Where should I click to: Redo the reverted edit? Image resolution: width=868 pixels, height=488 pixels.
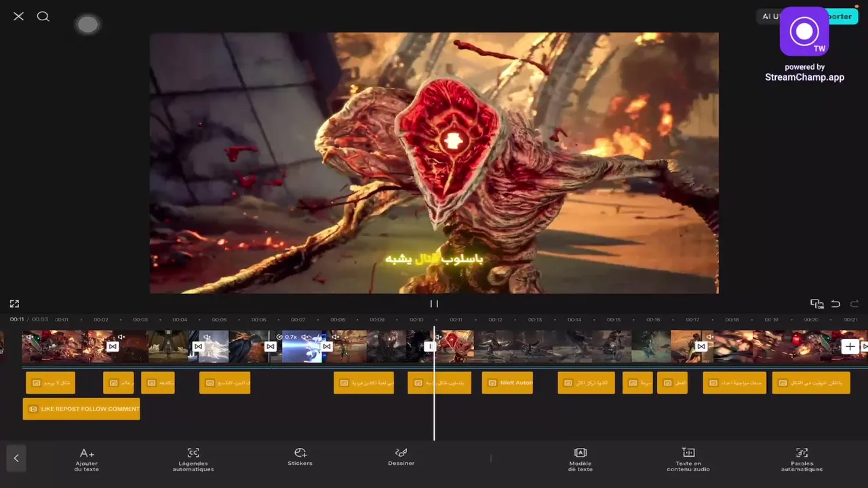[854, 304]
